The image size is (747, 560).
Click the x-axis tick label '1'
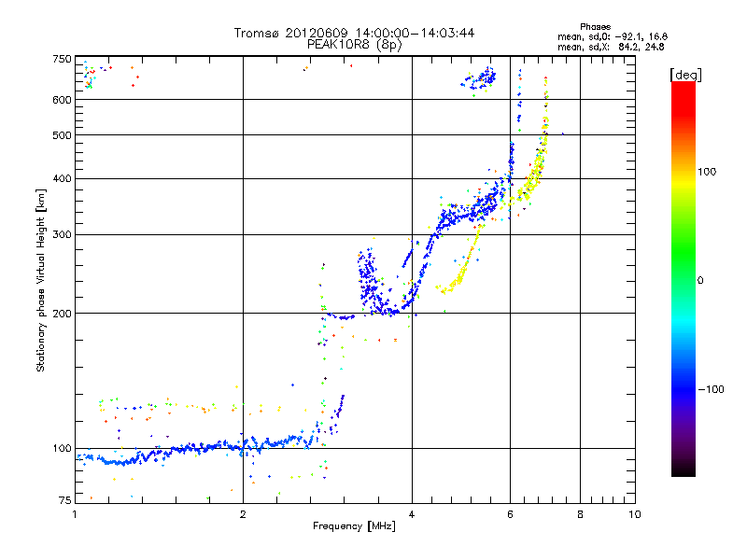pyautogui.click(x=75, y=514)
